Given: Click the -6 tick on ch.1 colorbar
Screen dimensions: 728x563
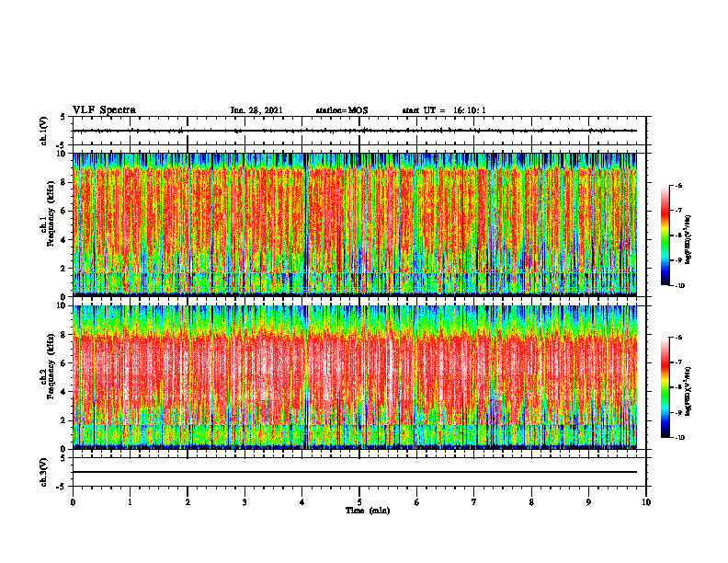Looking at the screenshot, I should tap(678, 185).
